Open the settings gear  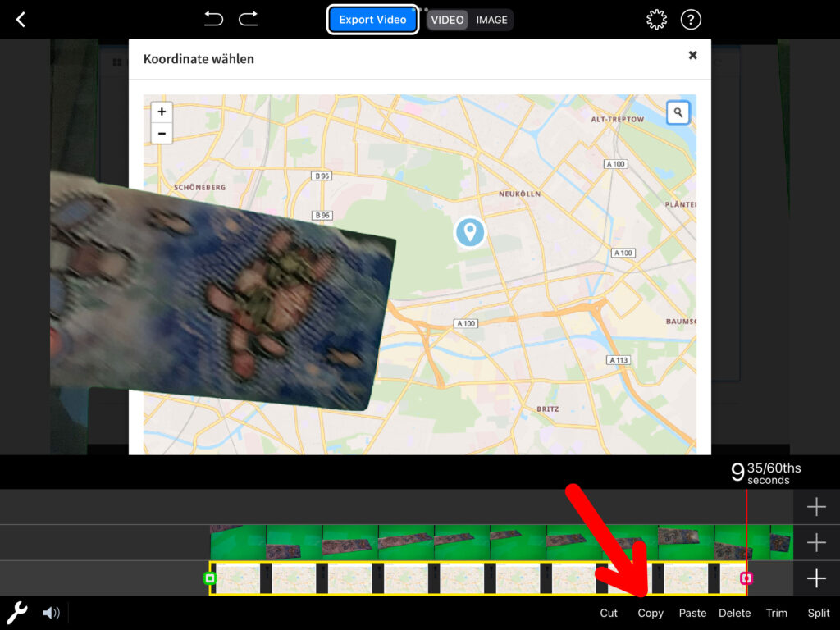click(x=656, y=20)
